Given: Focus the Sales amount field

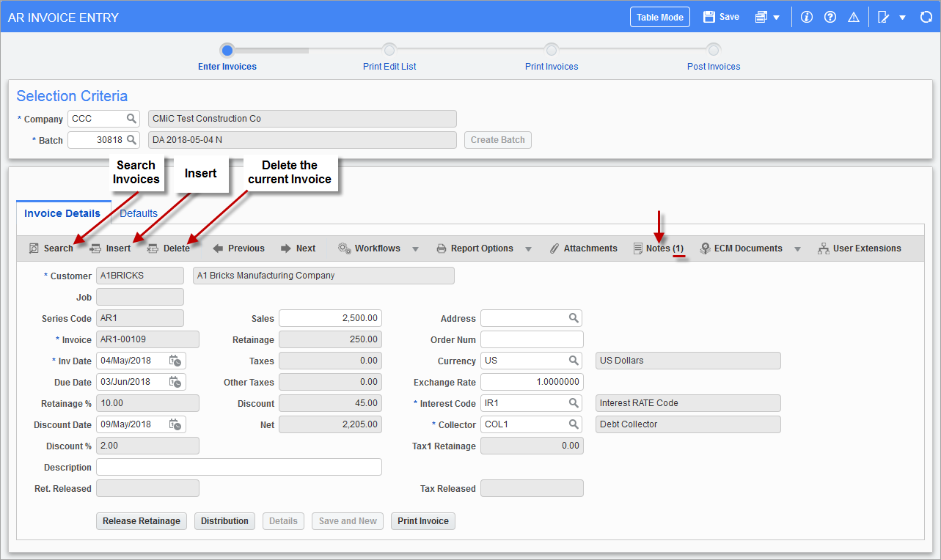Looking at the screenshot, I should click(x=330, y=318).
